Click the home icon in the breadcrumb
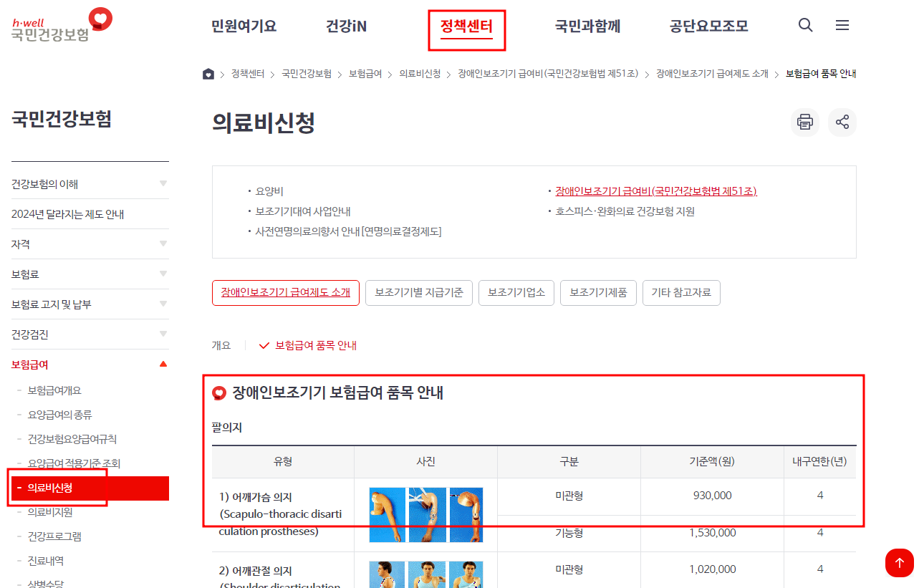 208,74
